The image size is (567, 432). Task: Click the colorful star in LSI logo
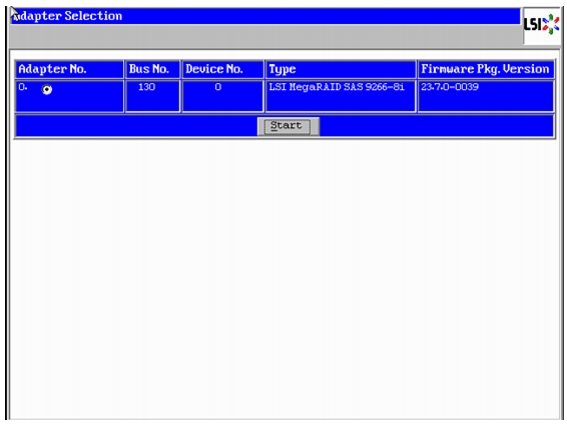pyautogui.click(x=551, y=24)
